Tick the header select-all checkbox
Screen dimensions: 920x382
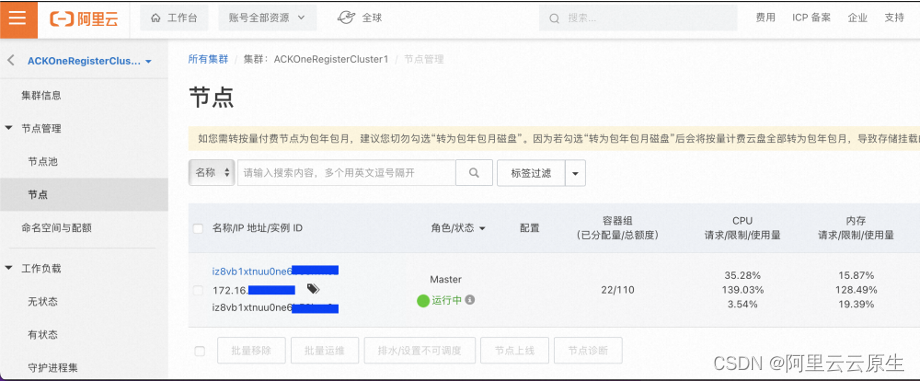click(x=198, y=228)
